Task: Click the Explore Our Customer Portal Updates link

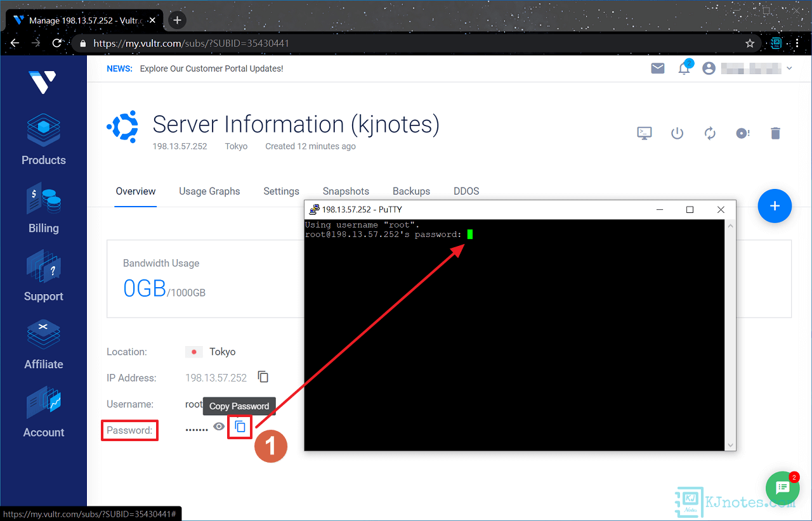Action: point(211,68)
